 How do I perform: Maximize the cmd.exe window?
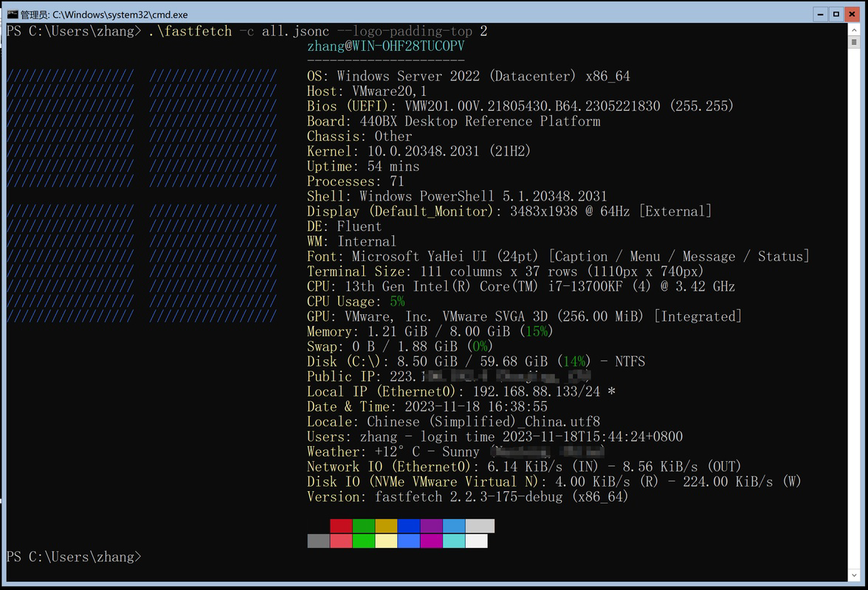click(836, 14)
